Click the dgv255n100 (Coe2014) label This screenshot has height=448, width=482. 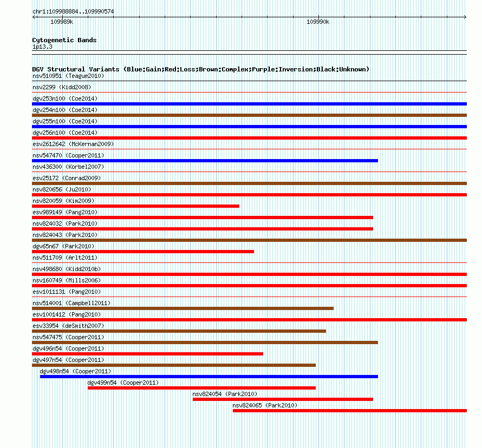65,121
